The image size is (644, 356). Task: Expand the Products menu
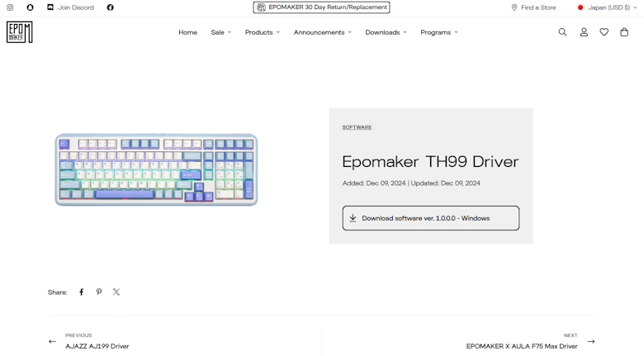(262, 32)
